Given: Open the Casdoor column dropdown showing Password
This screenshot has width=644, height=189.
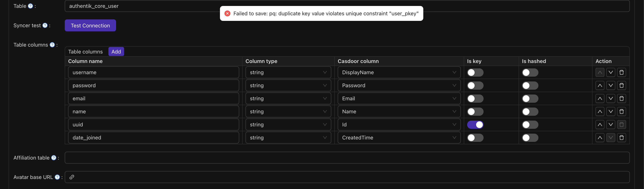Looking at the screenshot, I should pyautogui.click(x=399, y=85).
